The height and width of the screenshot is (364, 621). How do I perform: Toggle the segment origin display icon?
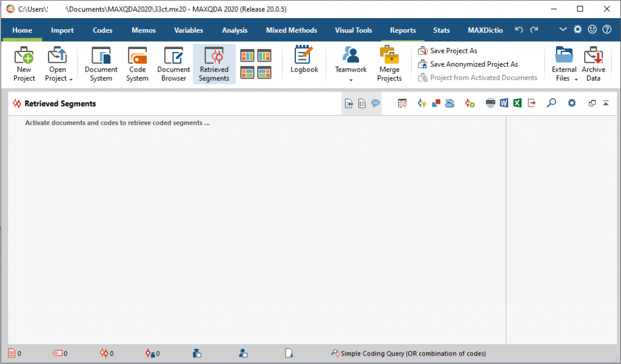click(x=349, y=104)
